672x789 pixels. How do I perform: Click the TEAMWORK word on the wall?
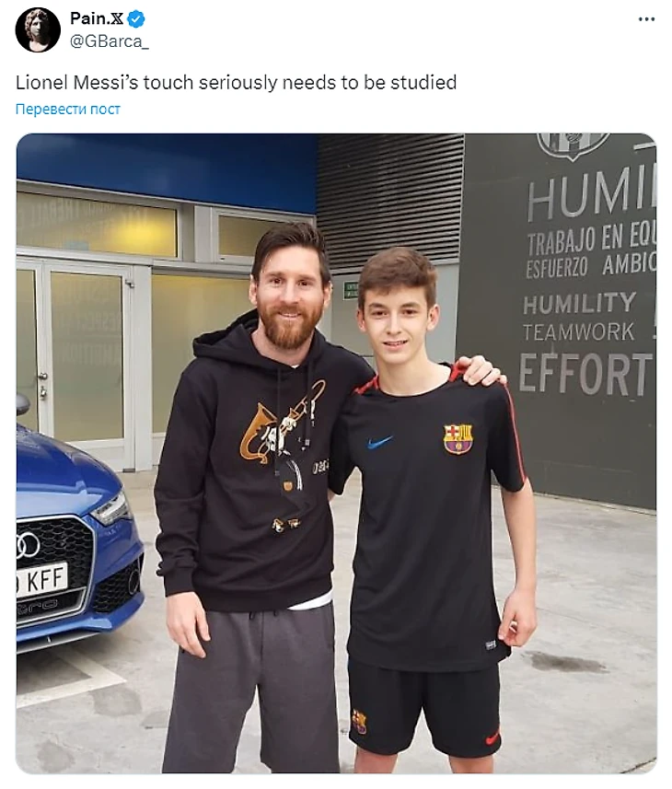tap(578, 332)
